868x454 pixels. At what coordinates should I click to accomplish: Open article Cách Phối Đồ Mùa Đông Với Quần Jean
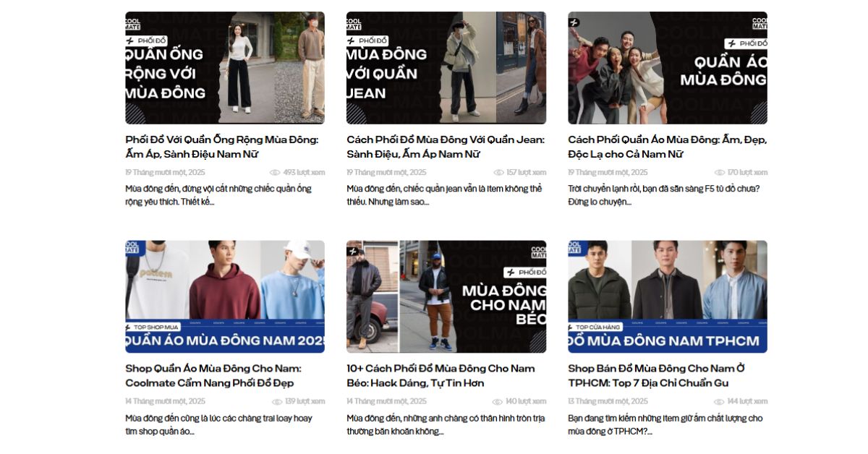pyautogui.click(x=446, y=147)
